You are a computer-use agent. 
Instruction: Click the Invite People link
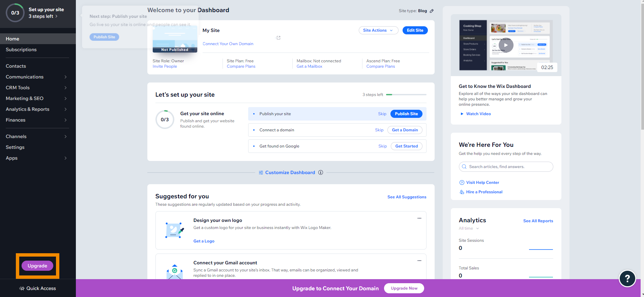pos(165,66)
